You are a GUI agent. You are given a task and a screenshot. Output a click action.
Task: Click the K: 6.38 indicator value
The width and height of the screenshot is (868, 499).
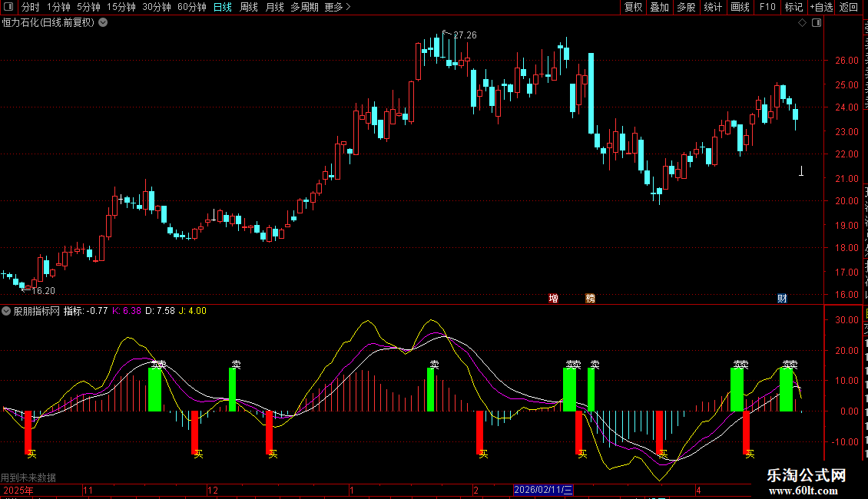point(127,311)
